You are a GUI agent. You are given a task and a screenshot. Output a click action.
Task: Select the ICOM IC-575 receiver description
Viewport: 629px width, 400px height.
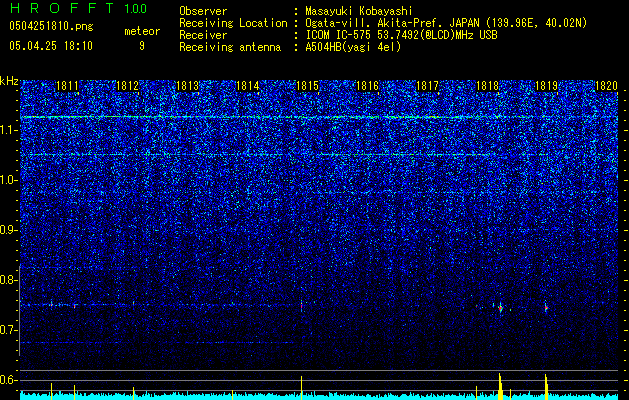pos(401,35)
